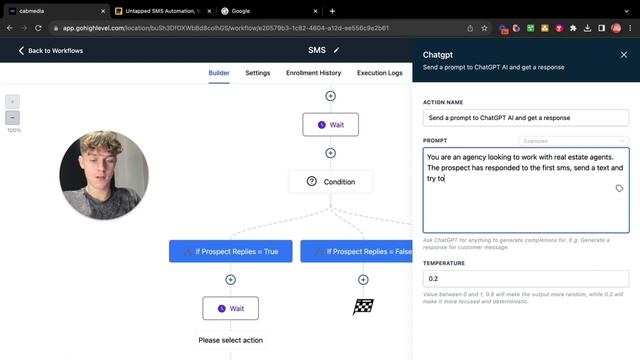Click the checkered end flag icon
640x360 pixels.
click(363, 307)
